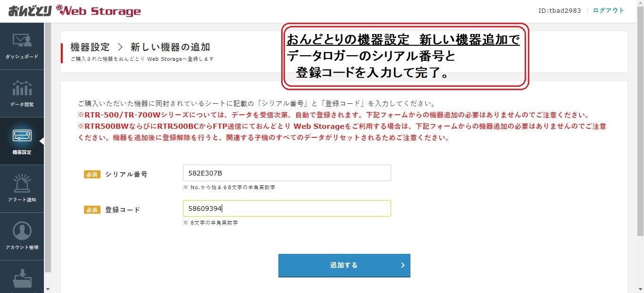This screenshot has width=644, height=293.
Task: Click the sidebar scrollbar down arrow
Action: point(47,289)
